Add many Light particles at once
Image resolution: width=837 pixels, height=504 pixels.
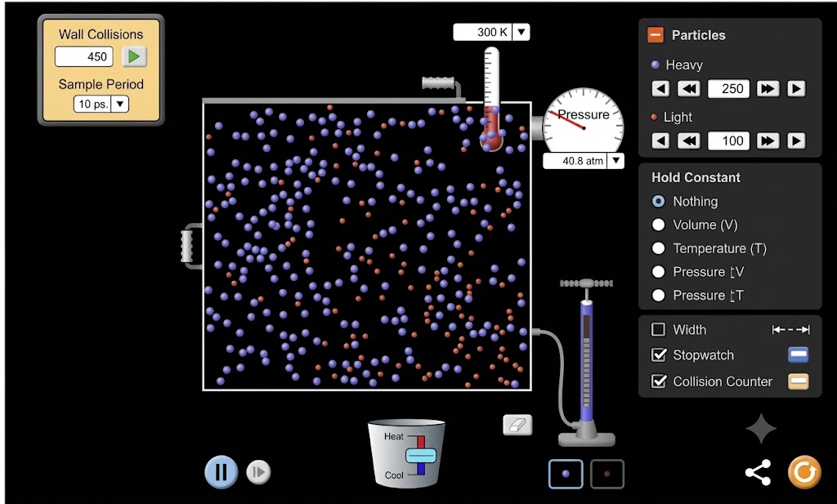click(x=768, y=140)
